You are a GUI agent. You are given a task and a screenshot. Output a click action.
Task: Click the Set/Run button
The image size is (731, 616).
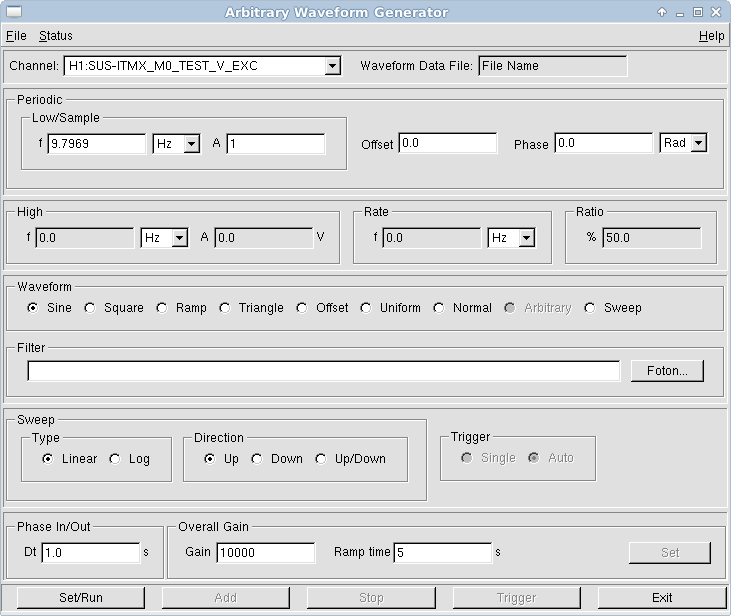pyautogui.click(x=81, y=598)
